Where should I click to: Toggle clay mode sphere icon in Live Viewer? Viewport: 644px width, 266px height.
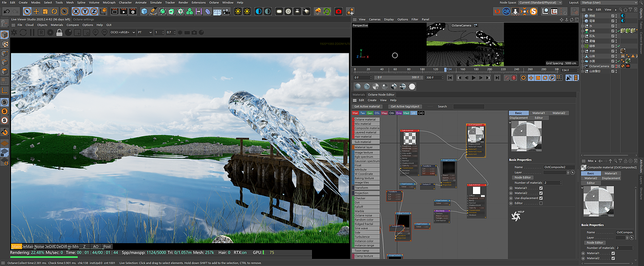pyautogui.click(x=68, y=32)
